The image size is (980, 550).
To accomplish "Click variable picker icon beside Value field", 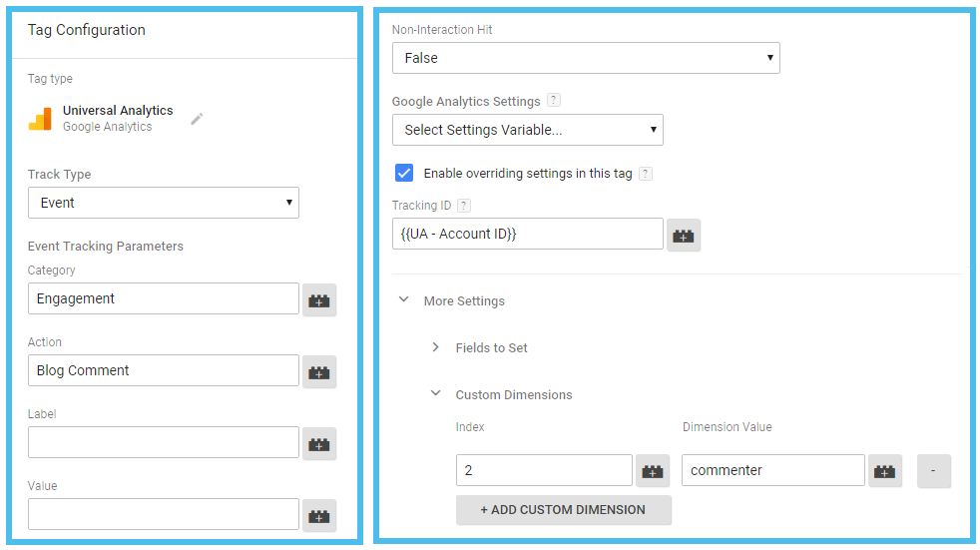I will coord(319,515).
